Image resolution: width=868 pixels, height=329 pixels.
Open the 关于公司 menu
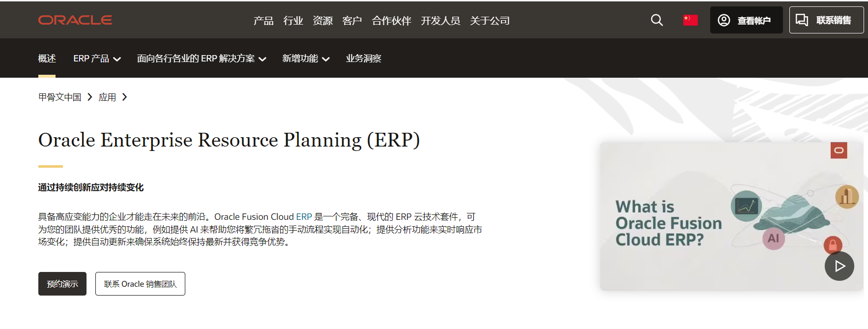click(x=490, y=21)
